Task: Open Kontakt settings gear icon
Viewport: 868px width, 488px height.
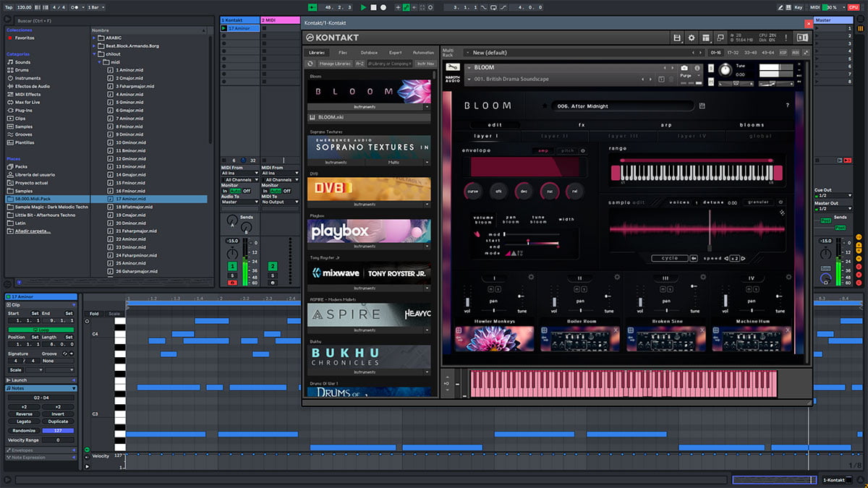Action: click(x=691, y=38)
